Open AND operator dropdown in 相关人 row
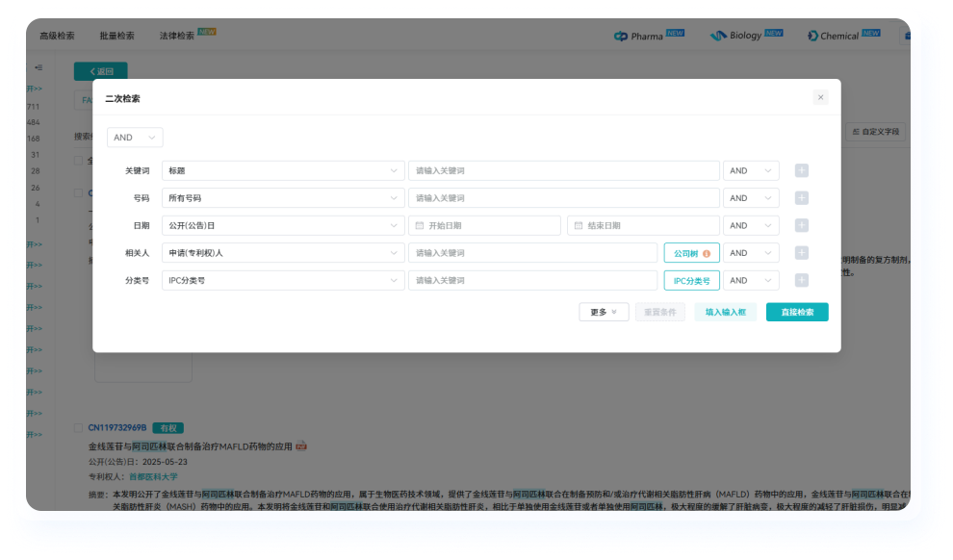The width and height of the screenshot is (953, 560). click(x=751, y=253)
